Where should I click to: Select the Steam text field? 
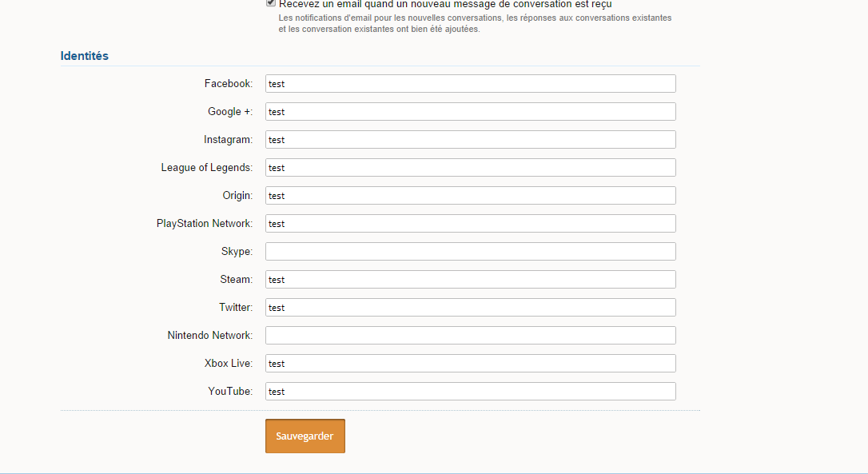point(471,279)
